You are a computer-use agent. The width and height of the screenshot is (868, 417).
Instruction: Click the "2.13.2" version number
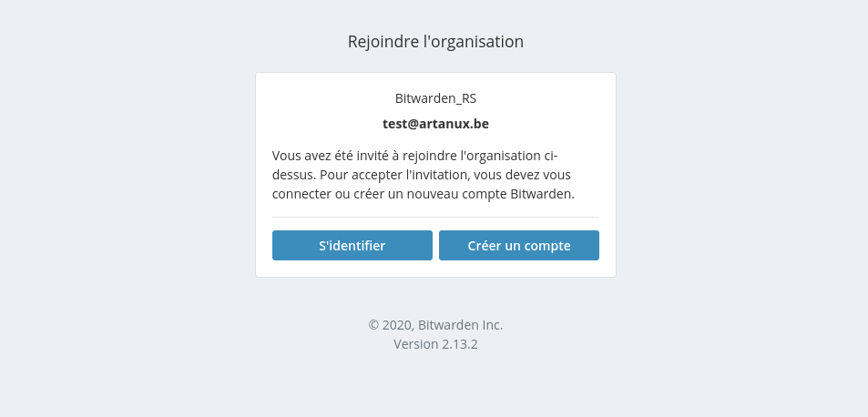pos(461,345)
